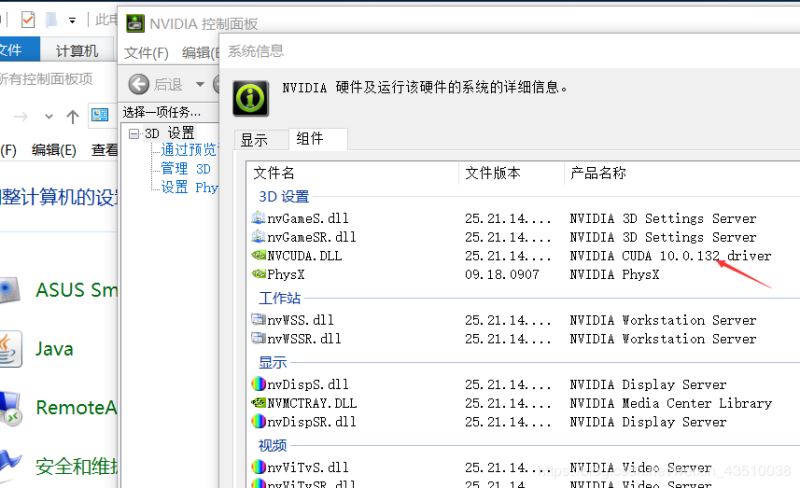This screenshot has height=488, width=800.
Task: Select the nvGameS.dll file icon
Action: click(x=258, y=218)
